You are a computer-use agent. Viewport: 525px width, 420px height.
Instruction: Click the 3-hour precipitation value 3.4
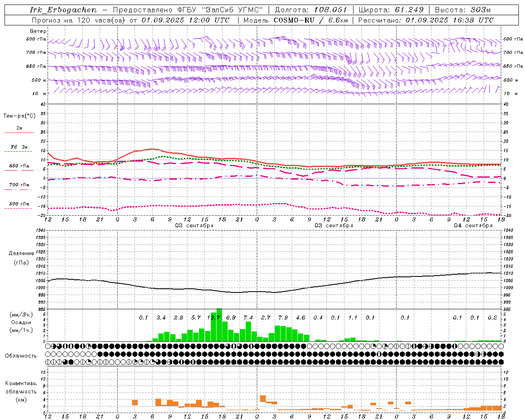click(161, 317)
